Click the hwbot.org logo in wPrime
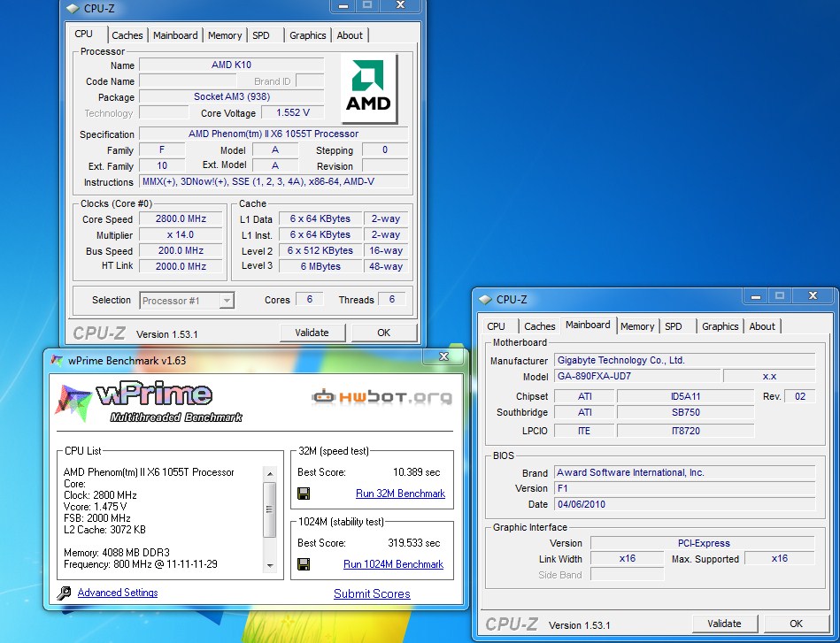 click(382, 397)
